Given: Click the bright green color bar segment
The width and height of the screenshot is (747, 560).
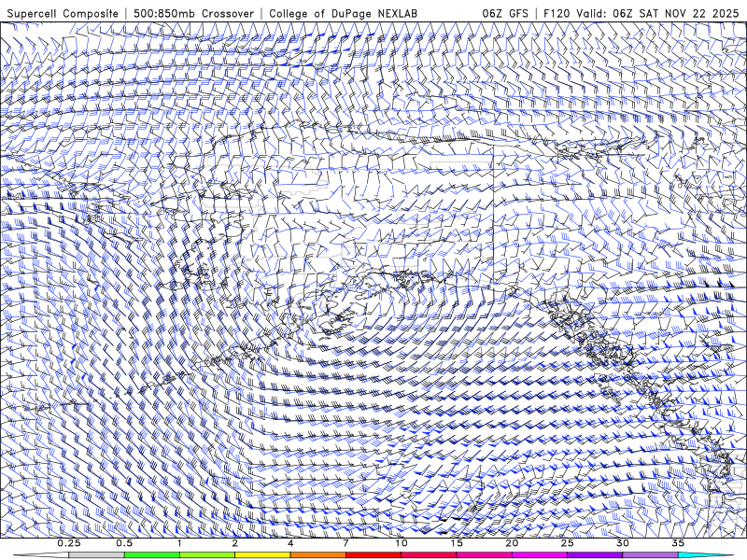Looking at the screenshot, I should [152, 555].
